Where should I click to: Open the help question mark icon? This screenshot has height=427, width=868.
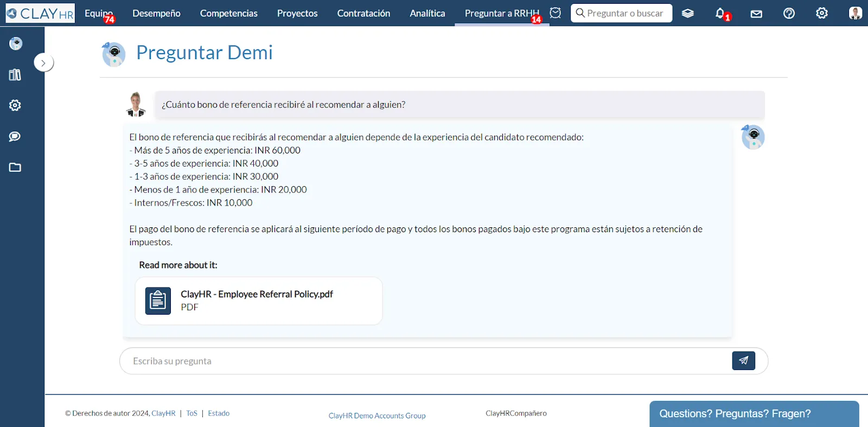pos(789,14)
